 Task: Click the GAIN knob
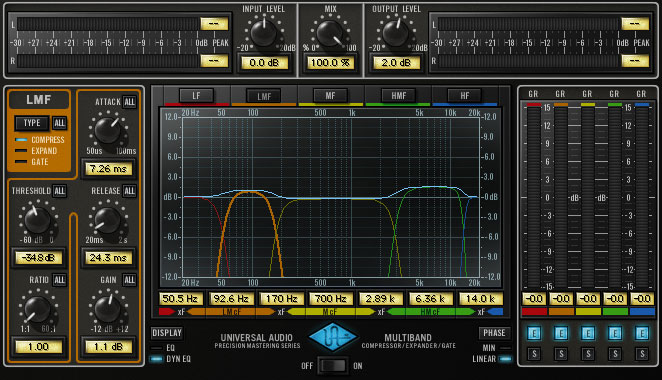107,309
